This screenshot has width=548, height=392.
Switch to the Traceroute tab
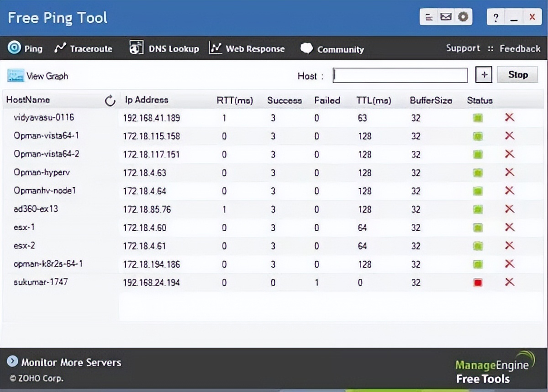[84, 48]
